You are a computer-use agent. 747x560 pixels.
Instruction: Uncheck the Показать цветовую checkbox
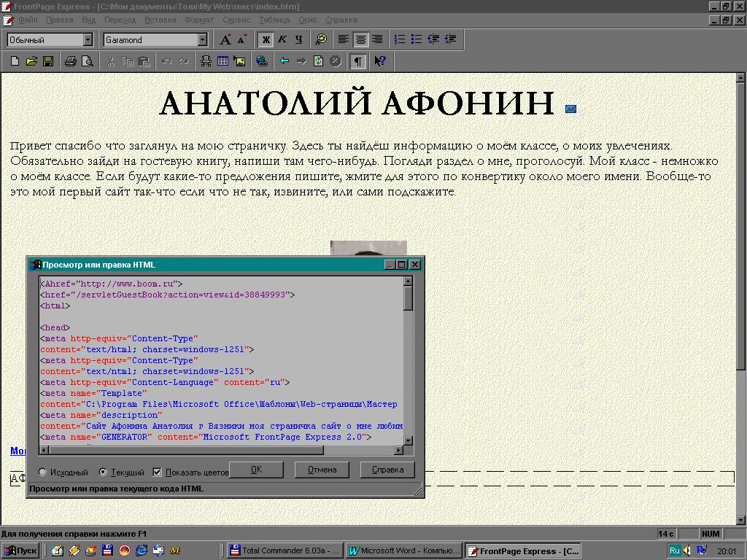coord(158,472)
